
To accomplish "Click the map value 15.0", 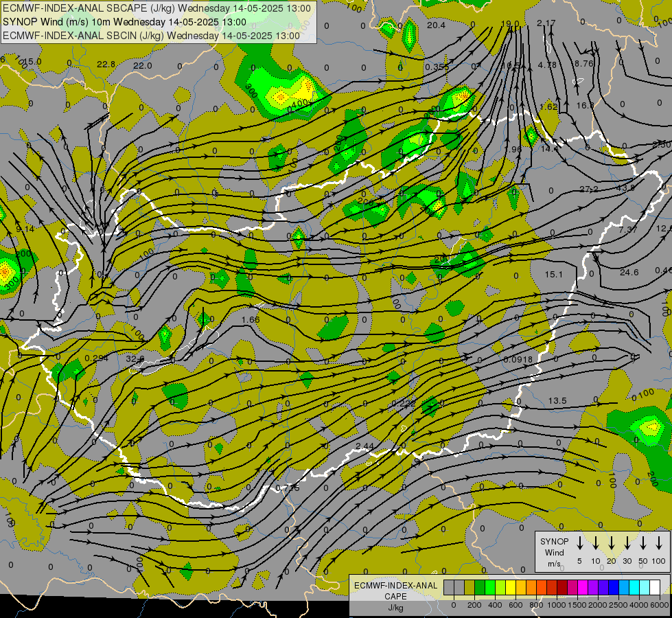I will pyautogui.click(x=32, y=62).
